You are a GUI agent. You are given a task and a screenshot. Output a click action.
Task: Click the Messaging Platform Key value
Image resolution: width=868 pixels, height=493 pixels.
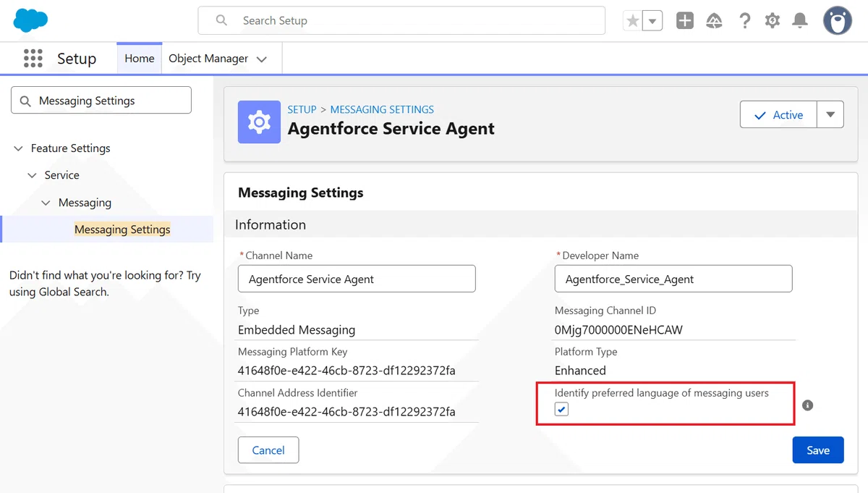click(346, 371)
